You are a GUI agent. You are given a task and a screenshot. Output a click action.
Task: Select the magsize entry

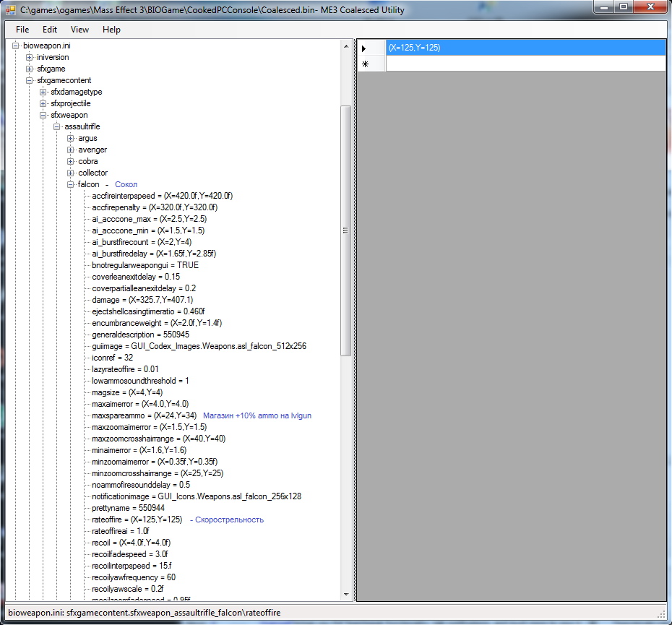tap(127, 392)
